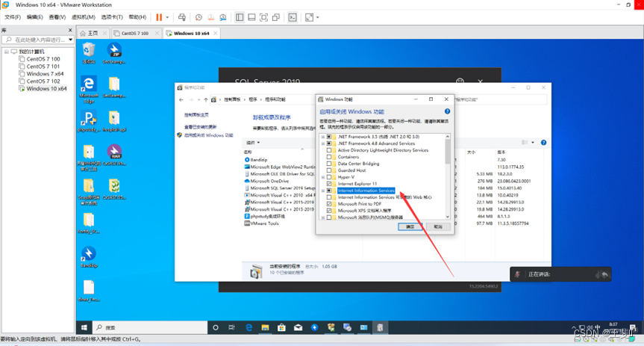Switch to Unity mode icon
The image size is (644, 346).
pos(276,17)
